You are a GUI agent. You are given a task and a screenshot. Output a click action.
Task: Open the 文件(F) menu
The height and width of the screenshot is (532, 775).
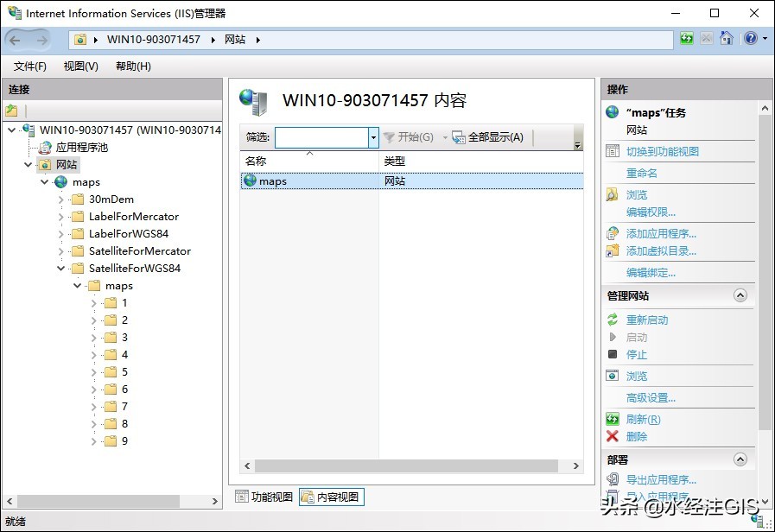pyautogui.click(x=30, y=66)
